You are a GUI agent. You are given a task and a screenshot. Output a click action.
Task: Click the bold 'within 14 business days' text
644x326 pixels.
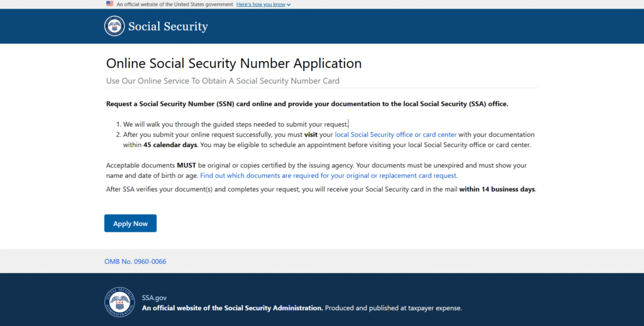497,189
